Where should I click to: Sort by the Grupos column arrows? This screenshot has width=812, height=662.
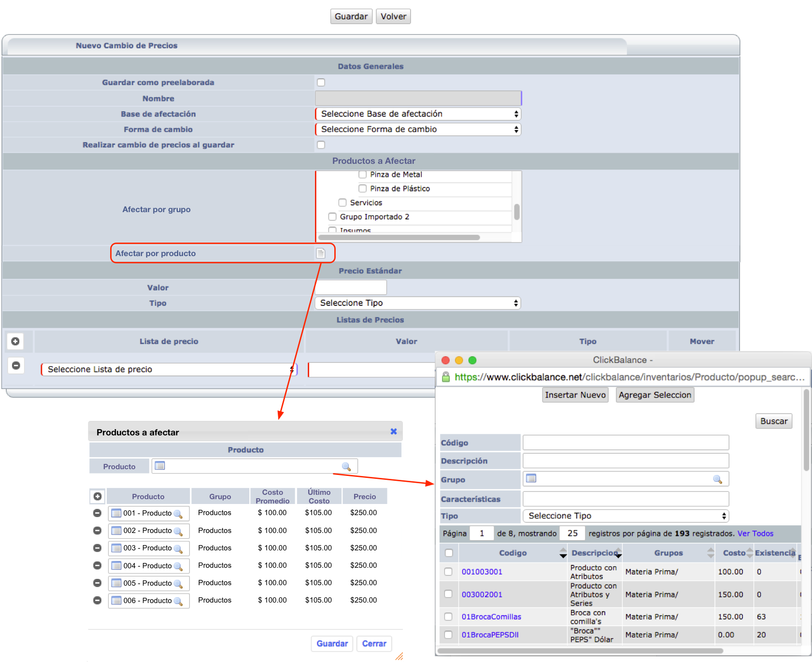(x=711, y=553)
